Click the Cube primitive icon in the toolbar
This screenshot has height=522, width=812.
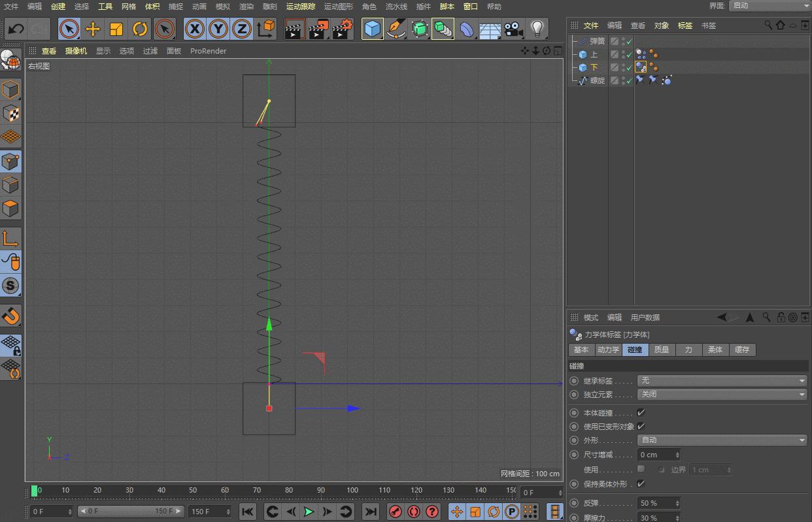click(372, 29)
